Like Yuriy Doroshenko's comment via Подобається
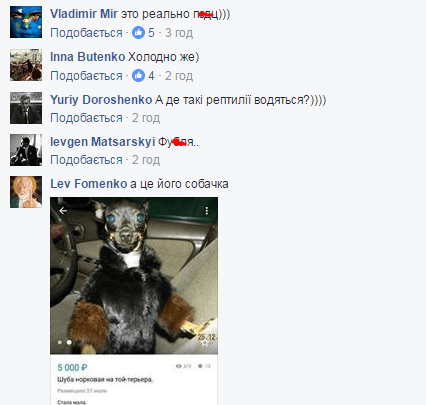The width and height of the screenshot is (426, 405). 86,118
